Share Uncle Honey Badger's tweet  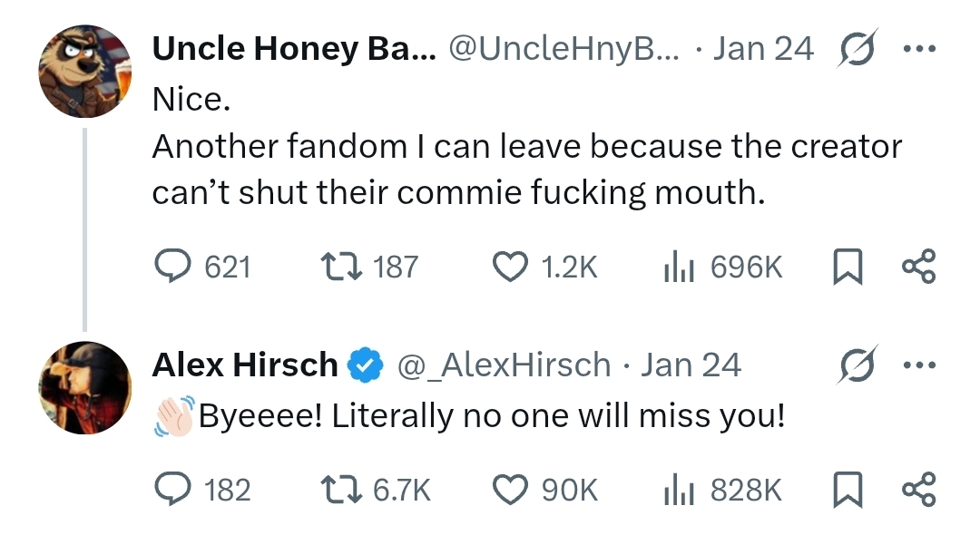tap(918, 267)
